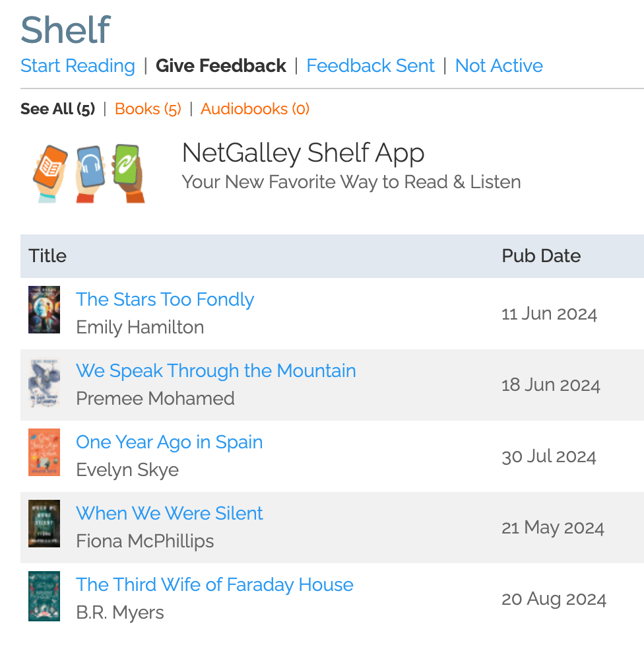Click the NetGalley Shelf App phones icon
644x655 pixels.
point(89,173)
